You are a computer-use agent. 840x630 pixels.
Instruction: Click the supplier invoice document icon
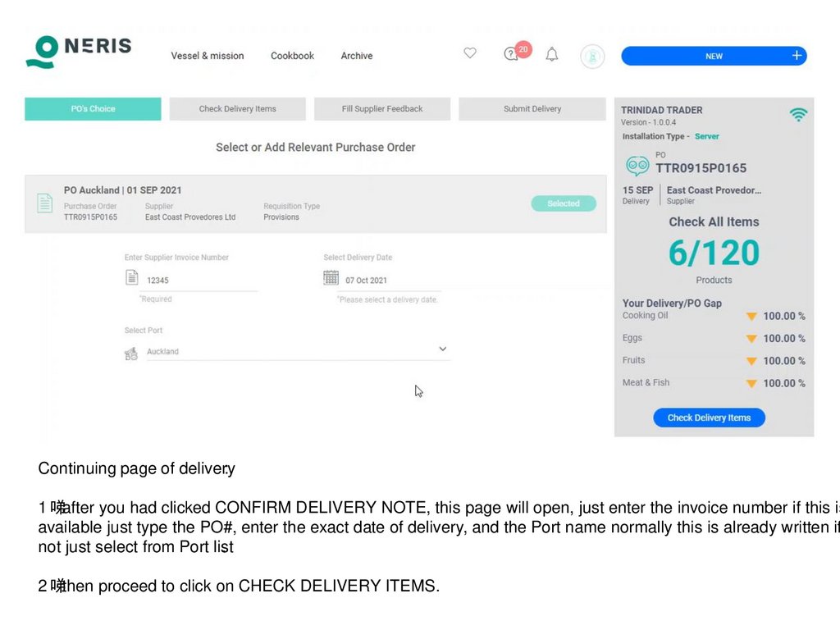[132, 278]
